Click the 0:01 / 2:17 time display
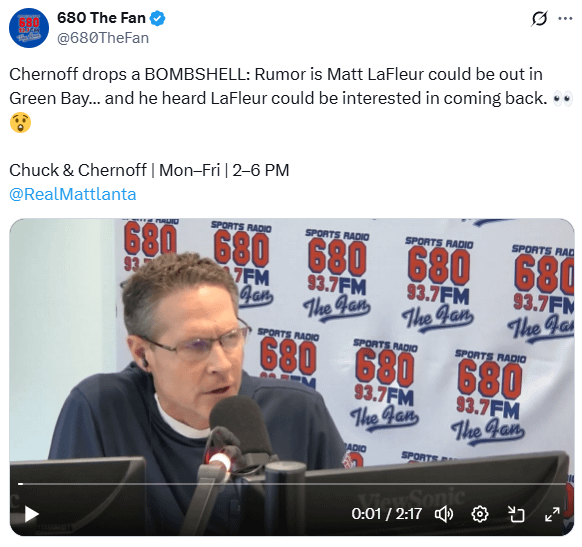Viewport: 582px width, 547px height. coord(386,514)
